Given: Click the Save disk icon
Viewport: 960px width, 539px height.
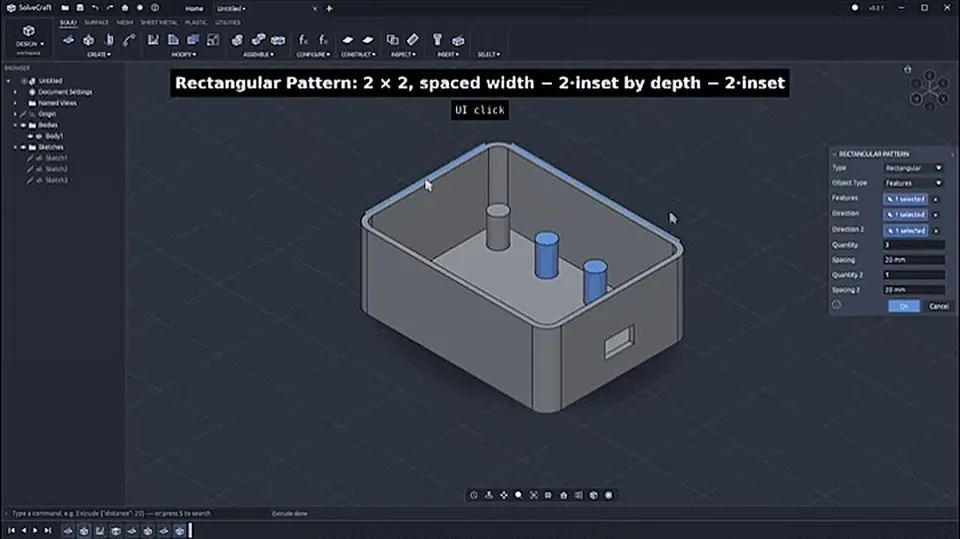Looking at the screenshot, I should (x=80, y=8).
